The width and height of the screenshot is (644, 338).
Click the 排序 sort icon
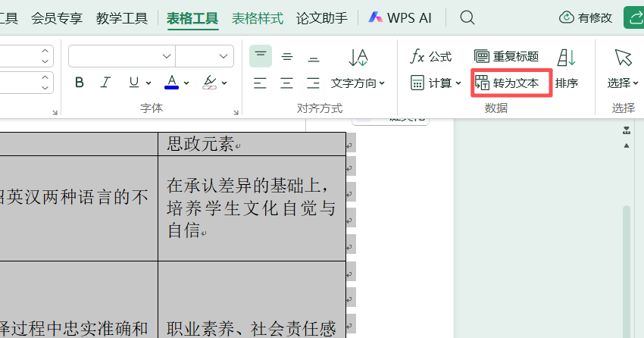pyautogui.click(x=567, y=58)
